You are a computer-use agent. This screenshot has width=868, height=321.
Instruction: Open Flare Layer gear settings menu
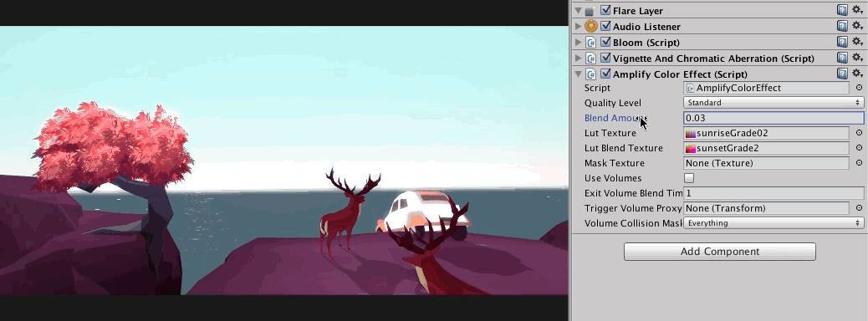coord(857,10)
